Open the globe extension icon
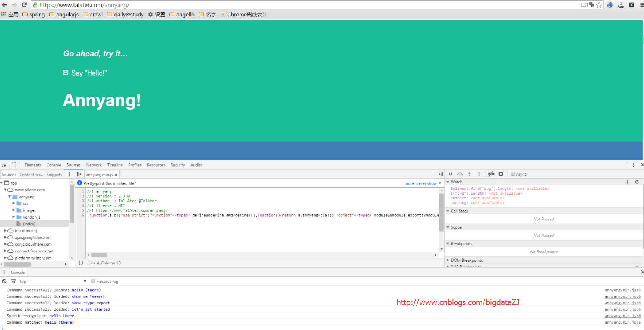Viewport: 644px width, 330px height. pos(610,5)
